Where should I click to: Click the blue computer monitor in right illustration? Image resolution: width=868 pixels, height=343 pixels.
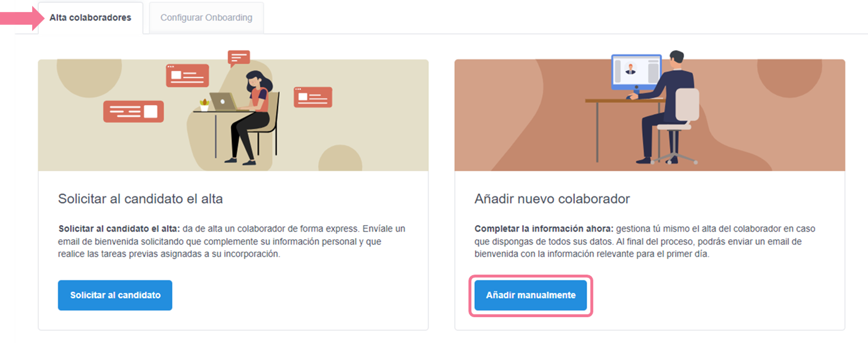click(636, 72)
